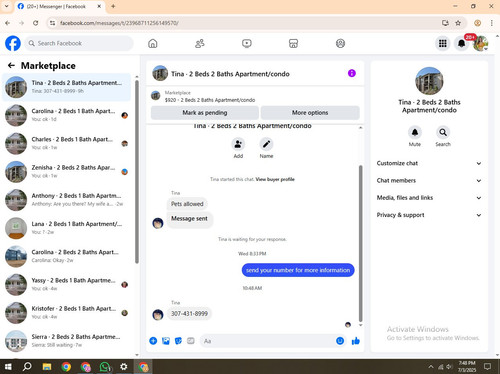Viewport: 500px width, 374px height.
Task: Click the conversation list scrollbar
Action: [x=137, y=172]
